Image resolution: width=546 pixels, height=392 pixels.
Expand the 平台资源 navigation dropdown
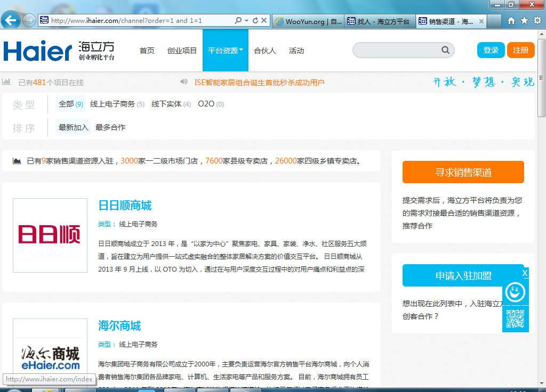tap(226, 51)
